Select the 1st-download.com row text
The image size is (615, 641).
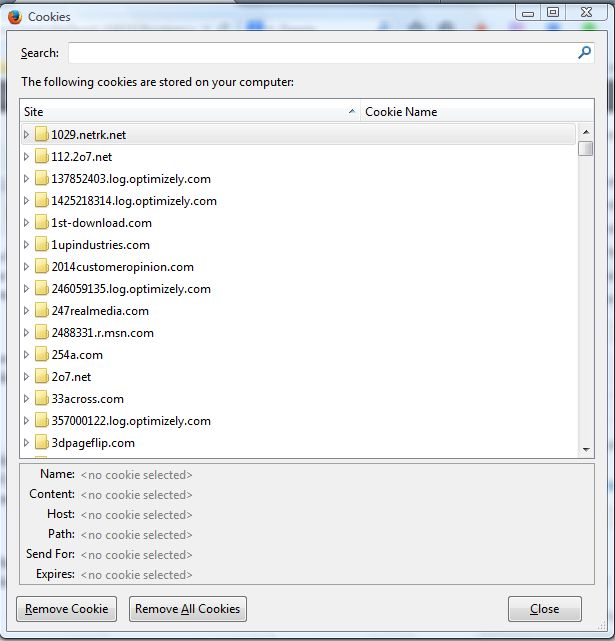(101, 223)
